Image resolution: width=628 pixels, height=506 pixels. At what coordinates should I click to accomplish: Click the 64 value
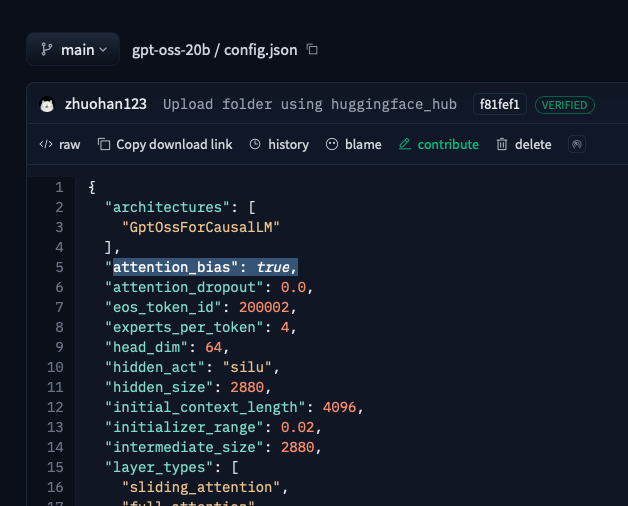coord(213,347)
